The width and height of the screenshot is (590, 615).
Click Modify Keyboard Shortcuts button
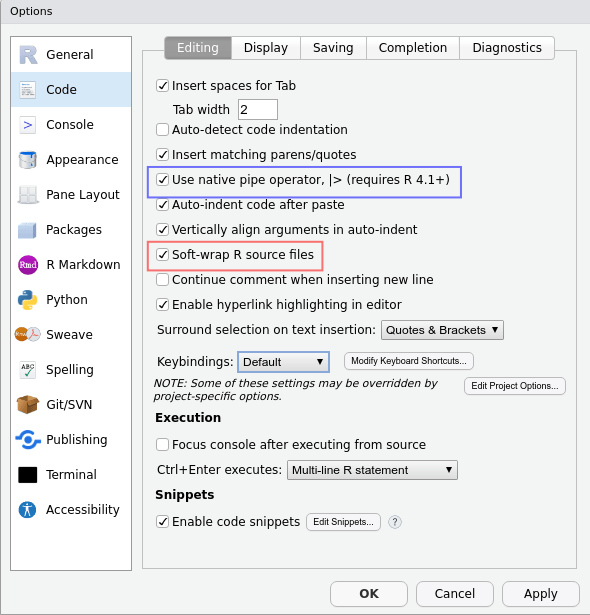409,361
